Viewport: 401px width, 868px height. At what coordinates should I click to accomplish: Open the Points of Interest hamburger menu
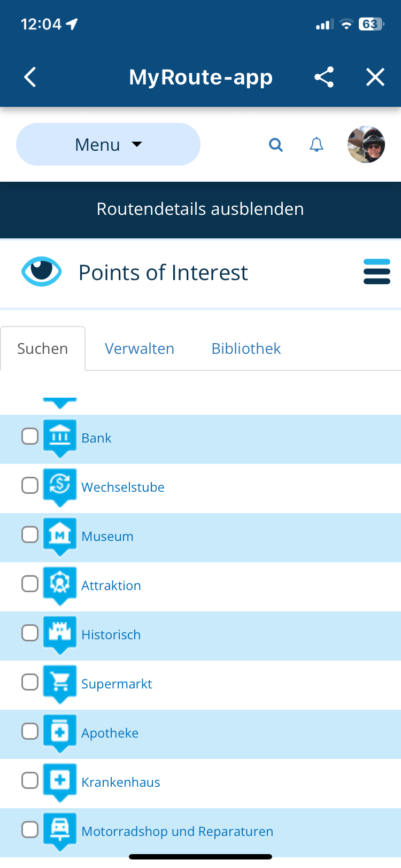377,272
